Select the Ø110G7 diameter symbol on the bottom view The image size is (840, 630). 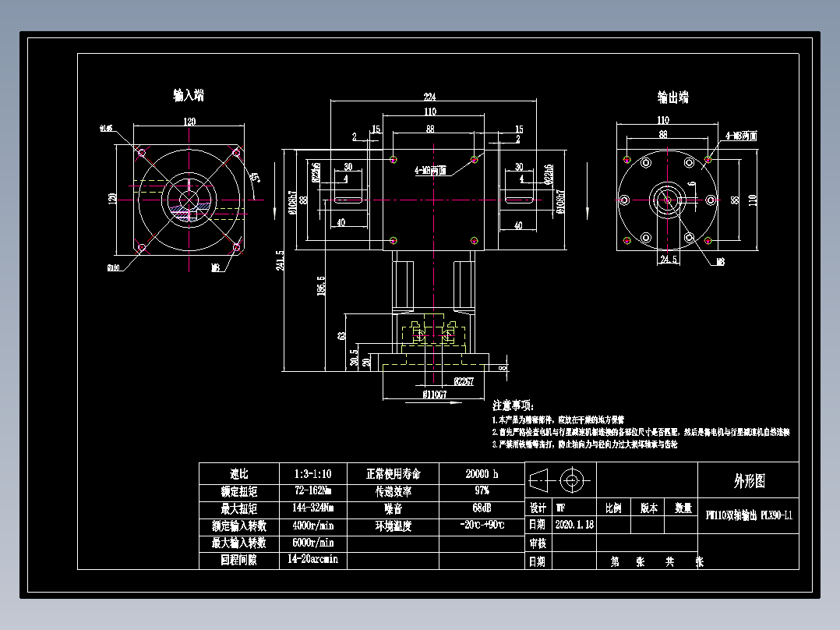pos(435,394)
